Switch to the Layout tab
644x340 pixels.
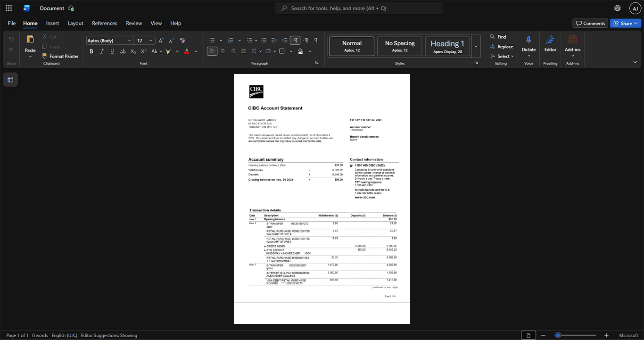tap(75, 23)
